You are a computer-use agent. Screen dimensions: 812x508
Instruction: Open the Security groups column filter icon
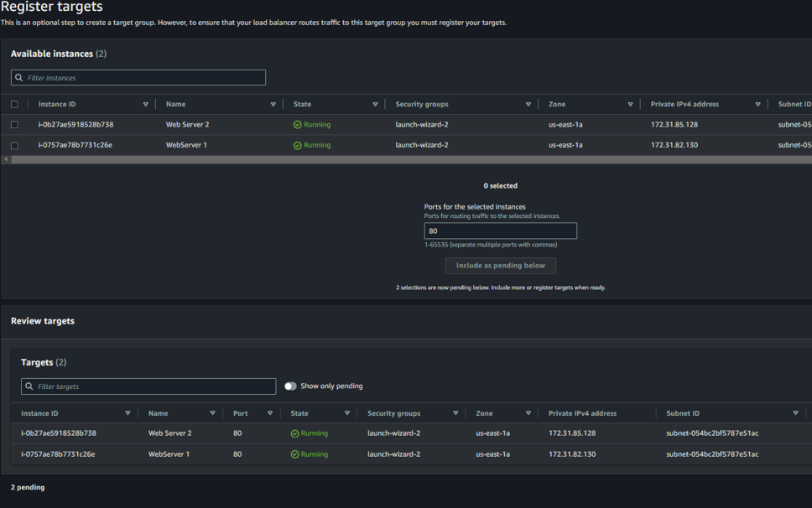[529, 104]
